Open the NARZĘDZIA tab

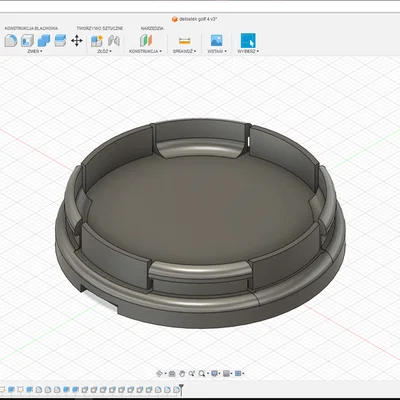(x=152, y=28)
